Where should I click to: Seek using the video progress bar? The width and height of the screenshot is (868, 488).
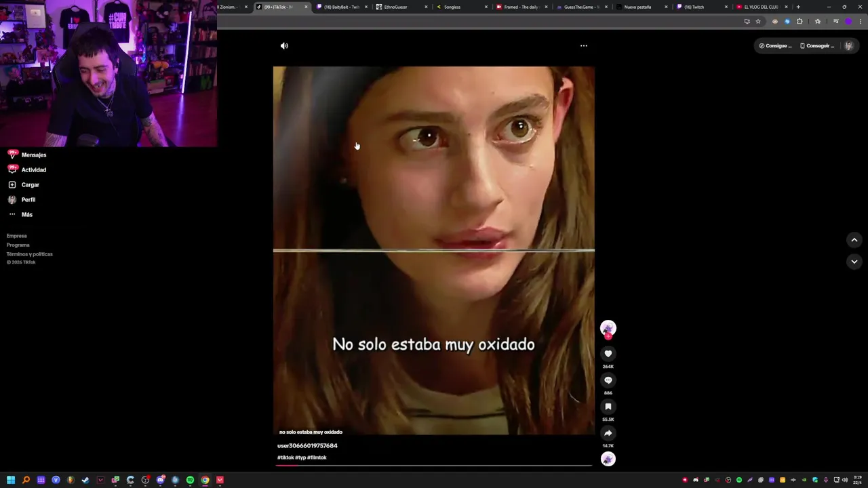pyautogui.click(x=434, y=465)
